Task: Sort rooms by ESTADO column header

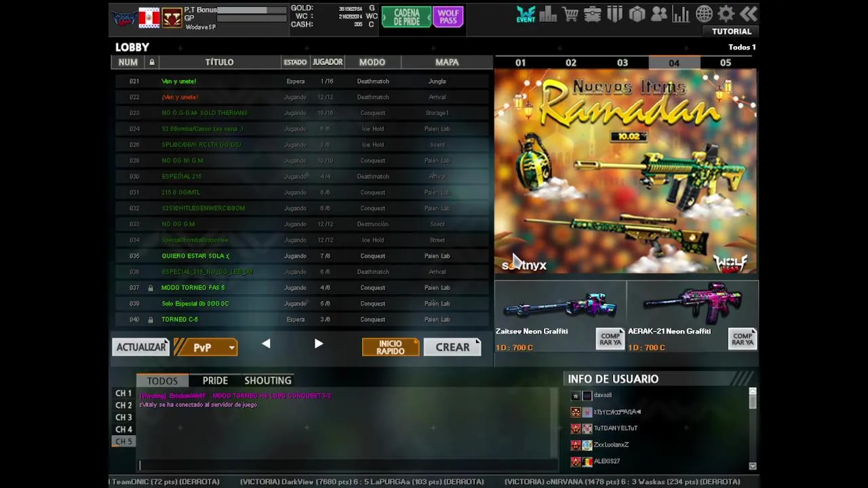Action: tap(295, 62)
